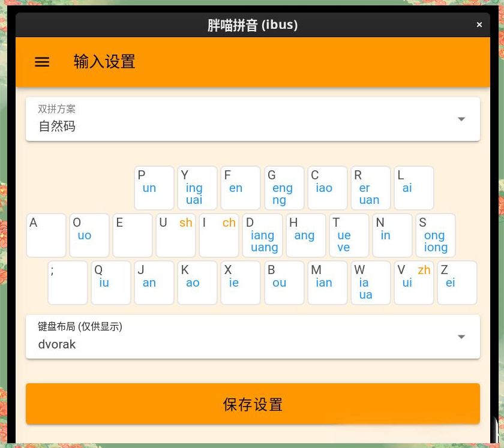Click the 胖喵拼音 (ibus) title bar text

253,25
